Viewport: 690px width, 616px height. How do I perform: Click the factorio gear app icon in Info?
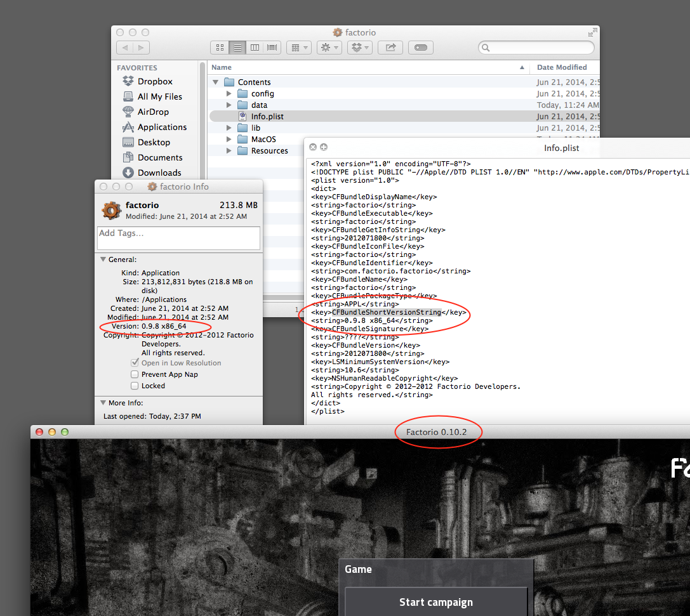pyautogui.click(x=111, y=210)
